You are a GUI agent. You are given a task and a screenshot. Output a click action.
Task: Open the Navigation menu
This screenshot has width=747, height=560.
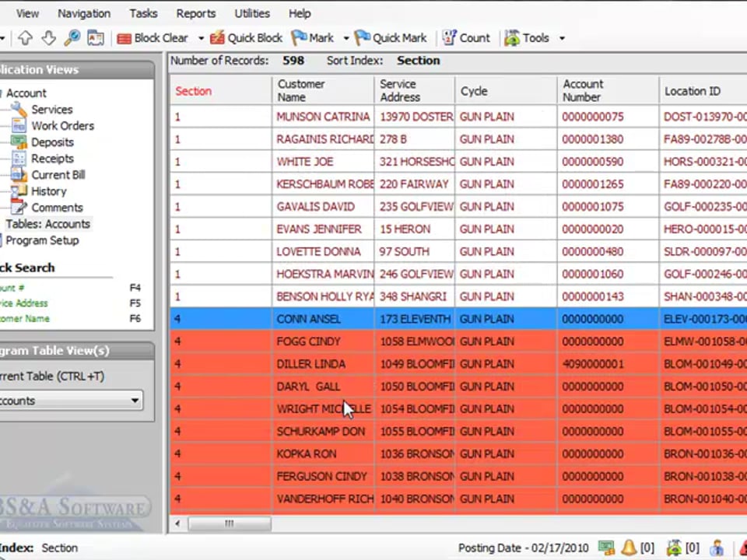point(84,13)
